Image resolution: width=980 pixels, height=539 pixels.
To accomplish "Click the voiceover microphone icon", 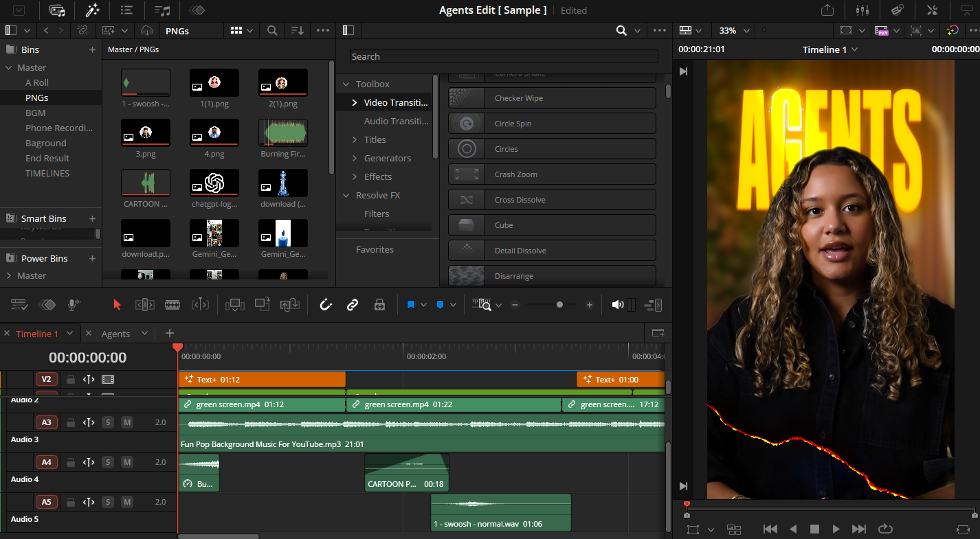I will coord(72,305).
